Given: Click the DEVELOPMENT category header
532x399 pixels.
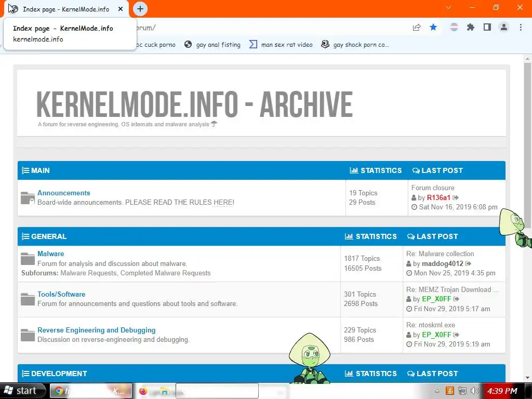Looking at the screenshot, I should click(59, 374).
